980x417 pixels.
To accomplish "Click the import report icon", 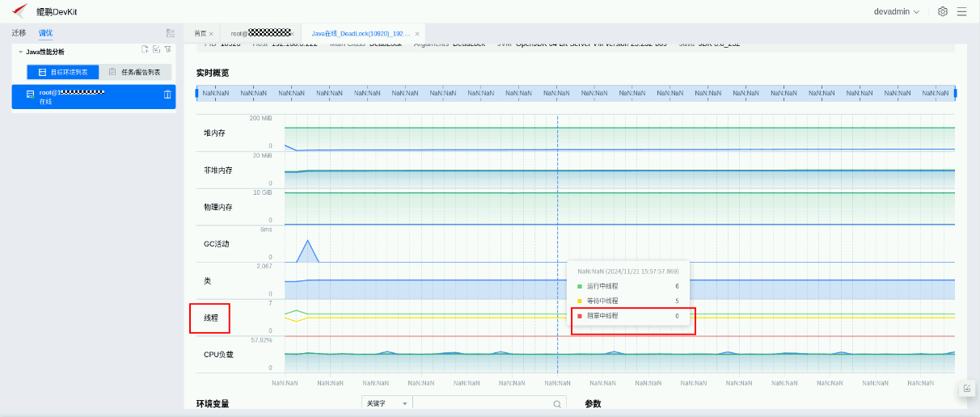I will [156, 50].
